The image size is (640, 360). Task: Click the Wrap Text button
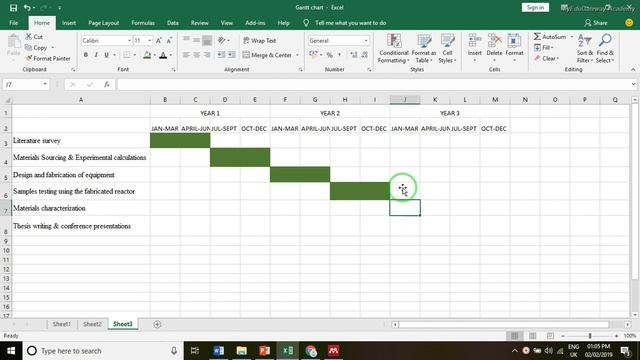pyautogui.click(x=260, y=41)
